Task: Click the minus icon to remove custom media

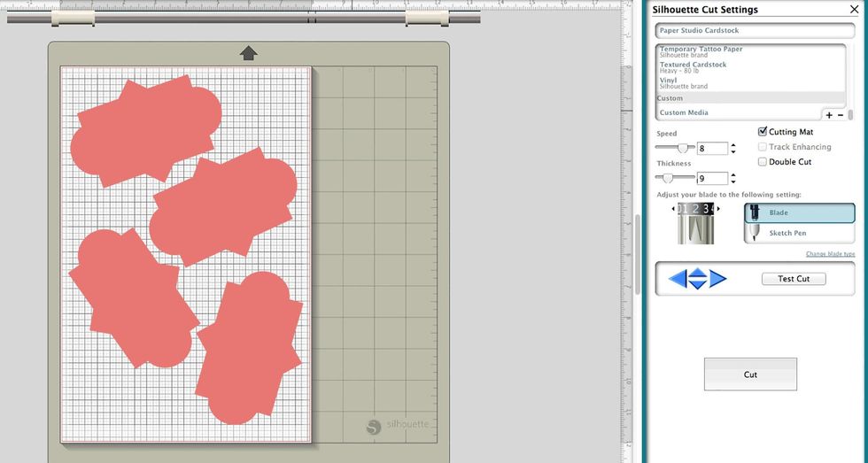Action: 841,115
